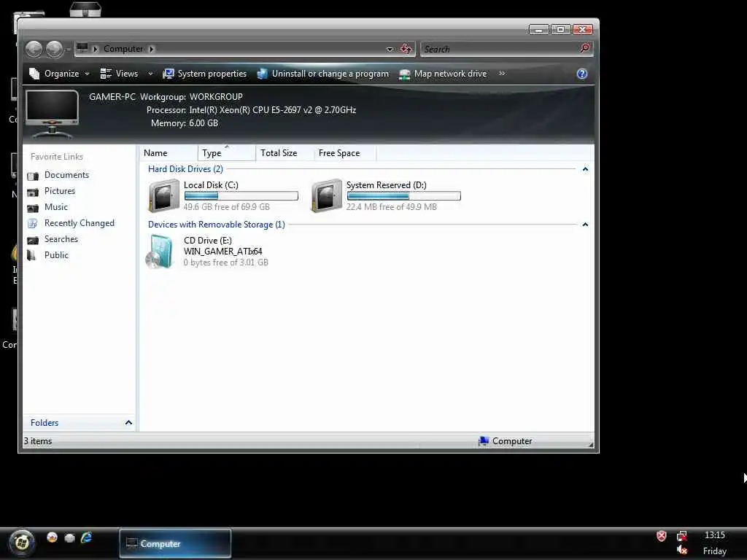
Task: Close the Computer window
Action: click(583, 29)
